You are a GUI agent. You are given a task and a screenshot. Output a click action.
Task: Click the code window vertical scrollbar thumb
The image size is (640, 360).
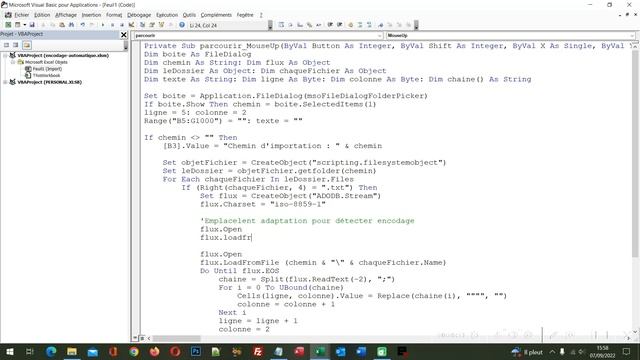pyautogui.click(x=635, y=153)
